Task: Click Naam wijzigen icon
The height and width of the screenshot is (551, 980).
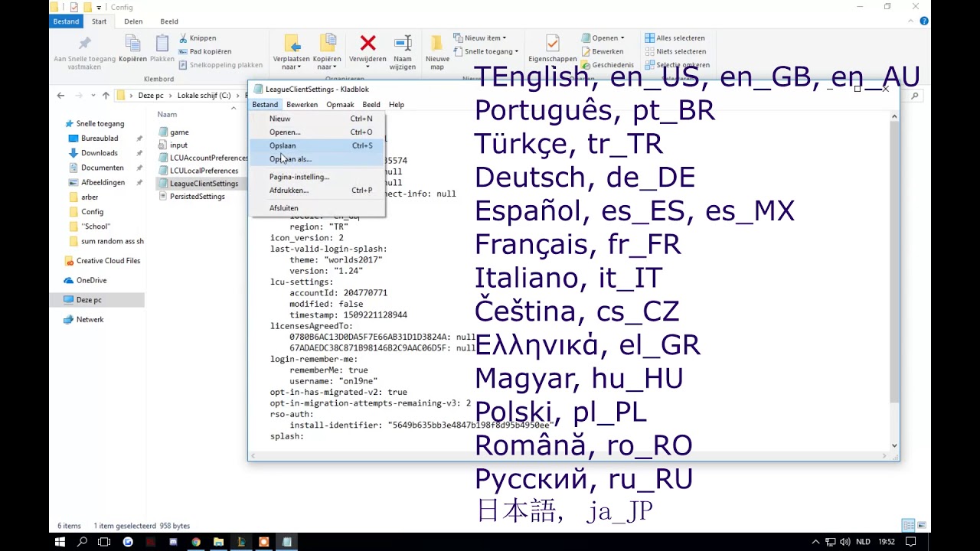Action: point(403,44)
